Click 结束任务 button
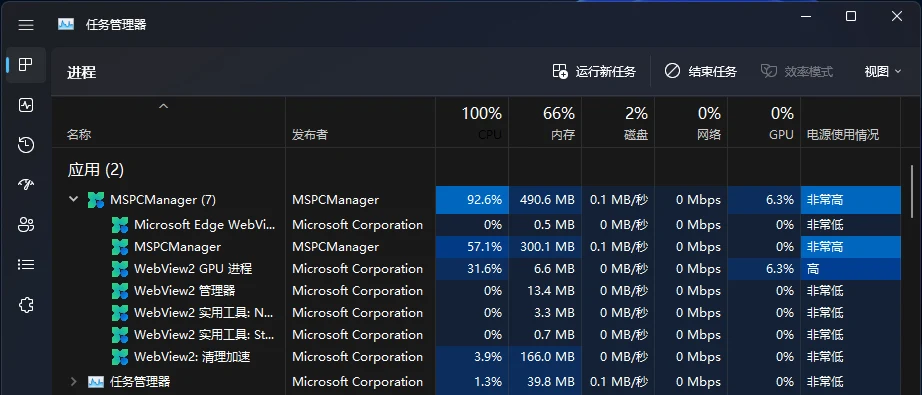This screenshot has height=395, width=922. (701, 72)
